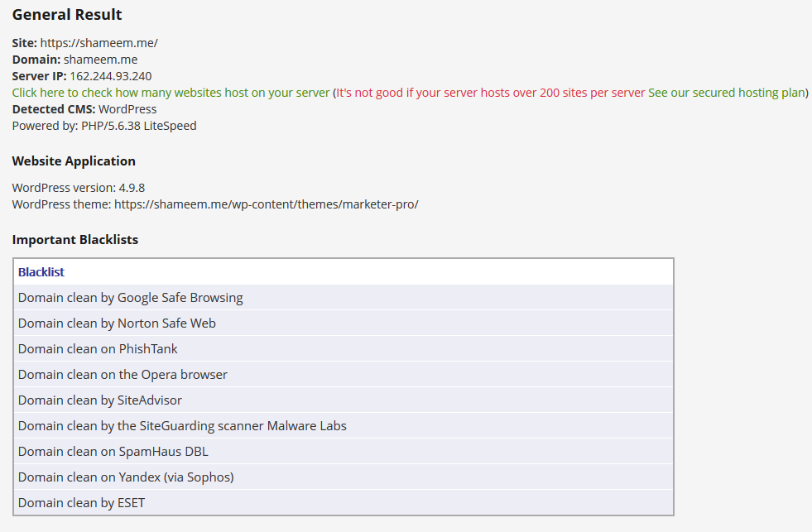Click the Server IP address 162.244.93.240
The height and width of the screenshot is (532, 812).
[x=110, y=76]
